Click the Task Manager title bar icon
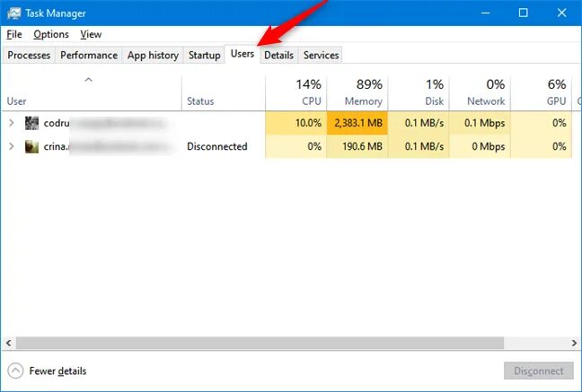Screen dimensions: 582x392 pos(13,13)
